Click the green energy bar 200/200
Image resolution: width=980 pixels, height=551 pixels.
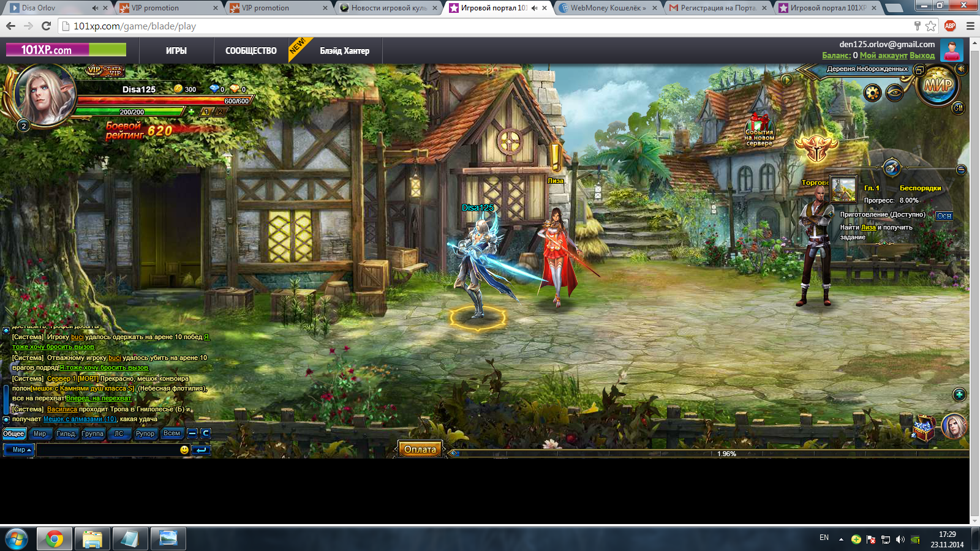click(x=130, y=111)
